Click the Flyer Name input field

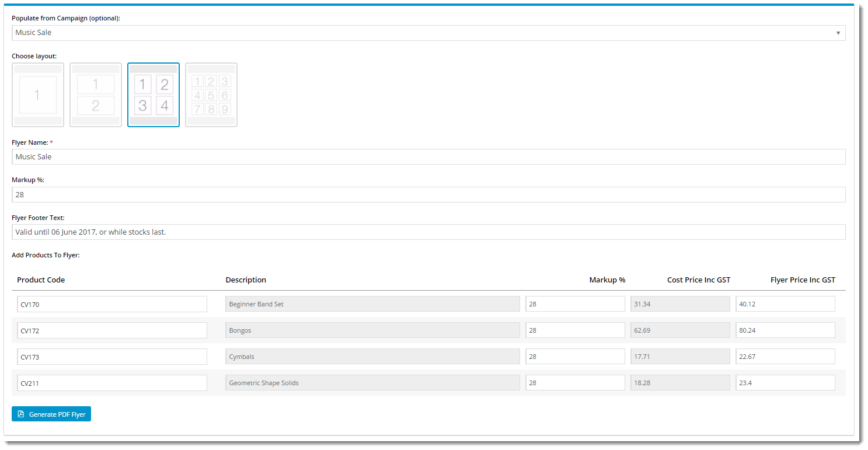tap(428, 156)
